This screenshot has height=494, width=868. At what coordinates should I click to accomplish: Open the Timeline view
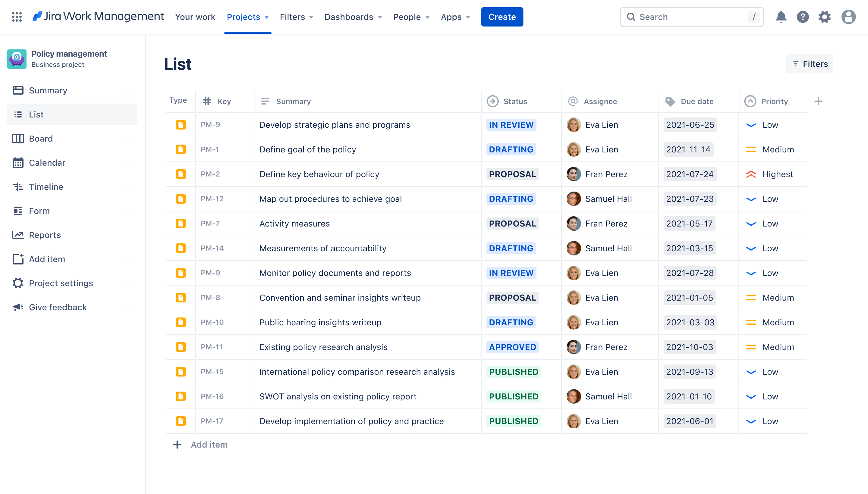pos(46,186)
